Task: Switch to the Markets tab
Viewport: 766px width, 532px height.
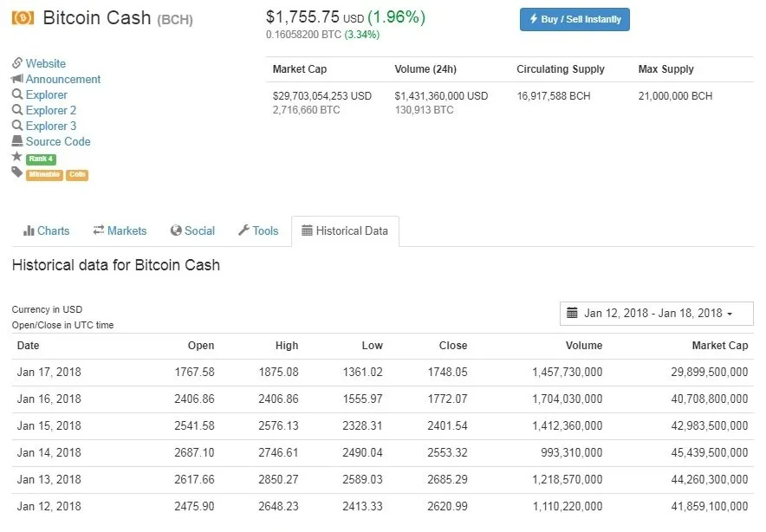Action: tap(120, 230)
